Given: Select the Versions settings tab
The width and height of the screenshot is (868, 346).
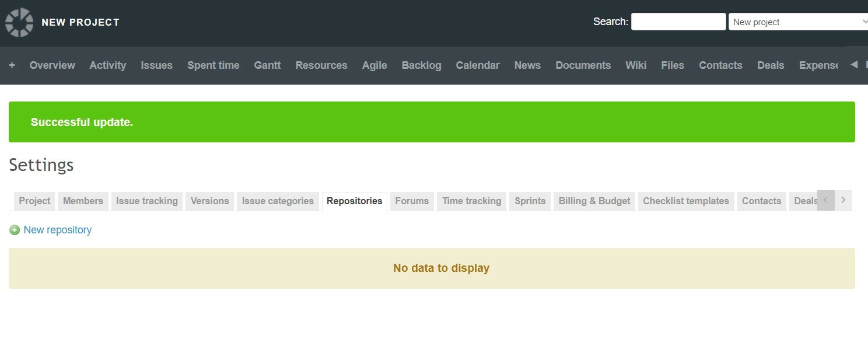Looking at the screenshot, I should 209,201.
